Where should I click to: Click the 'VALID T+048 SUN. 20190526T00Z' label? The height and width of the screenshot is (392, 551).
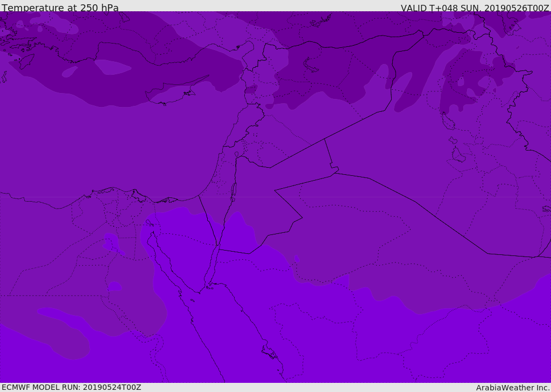pyautogui.click(x=475, y=8)
